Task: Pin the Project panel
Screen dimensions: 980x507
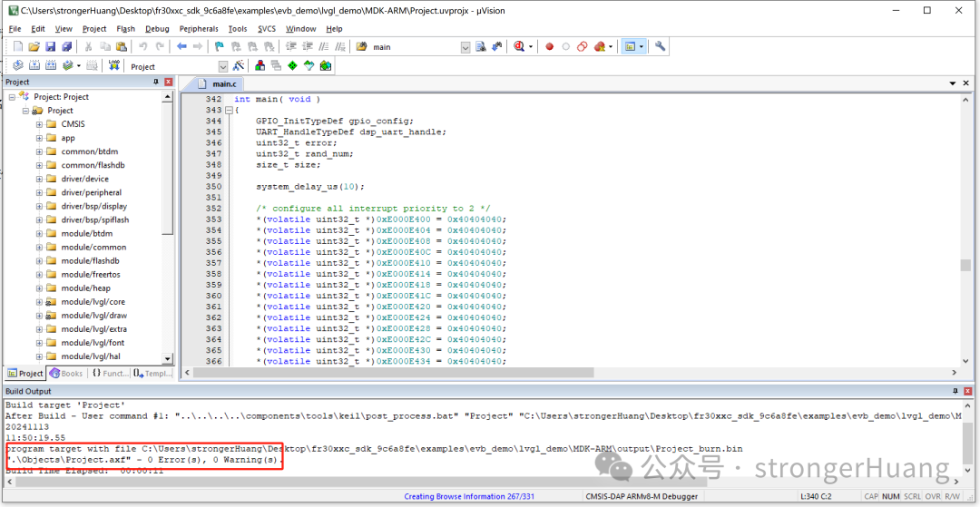Action: tap(156, 82)
